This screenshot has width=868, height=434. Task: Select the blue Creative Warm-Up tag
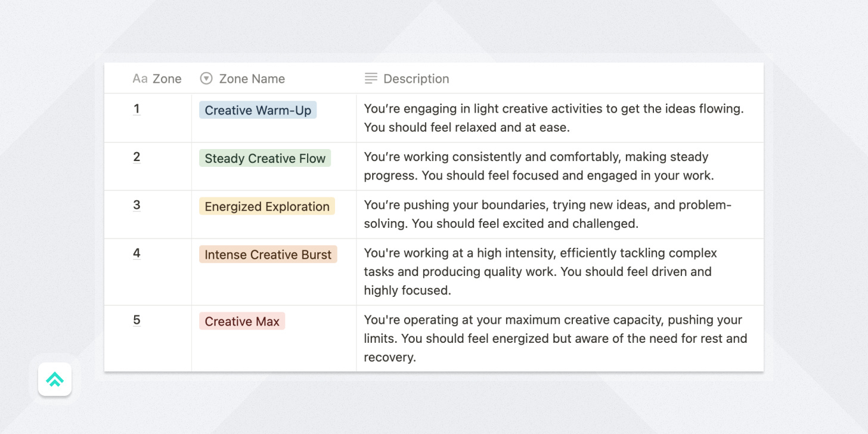258,110
